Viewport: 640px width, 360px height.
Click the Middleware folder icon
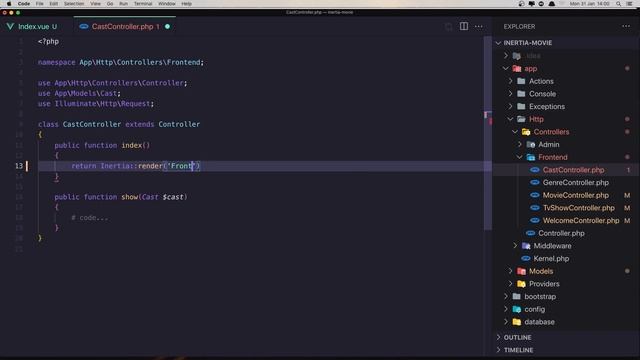pyautogui.click(x=526, y=246)
